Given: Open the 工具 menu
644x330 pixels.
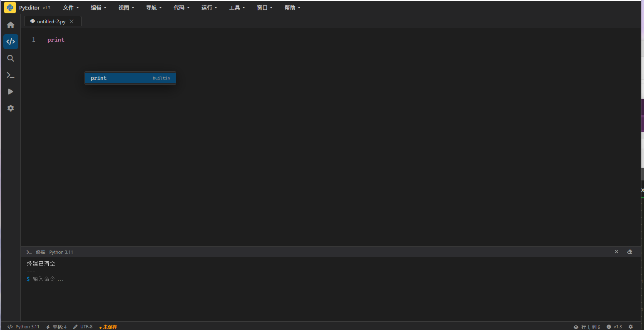Looking at the screenshot, I should point(237,7).
